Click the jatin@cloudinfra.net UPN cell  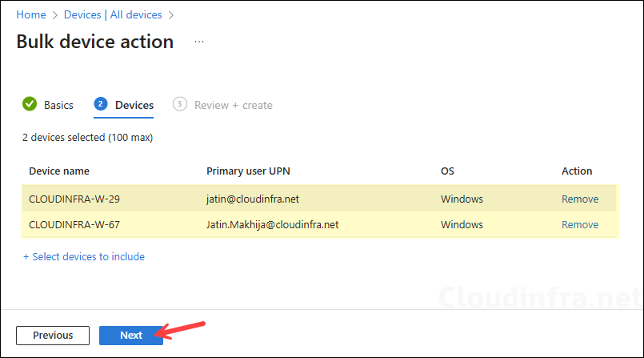coord(253,199)
